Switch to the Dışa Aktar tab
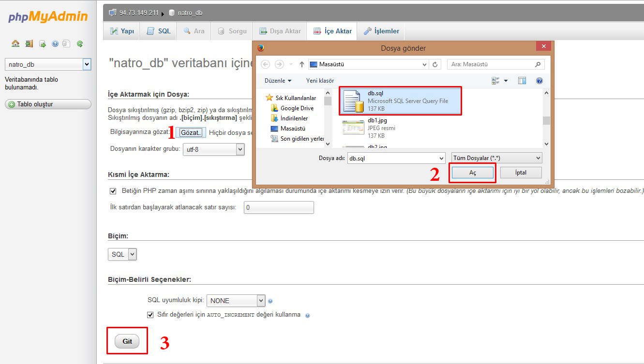 pyautogui.click(x=280, y=31)
